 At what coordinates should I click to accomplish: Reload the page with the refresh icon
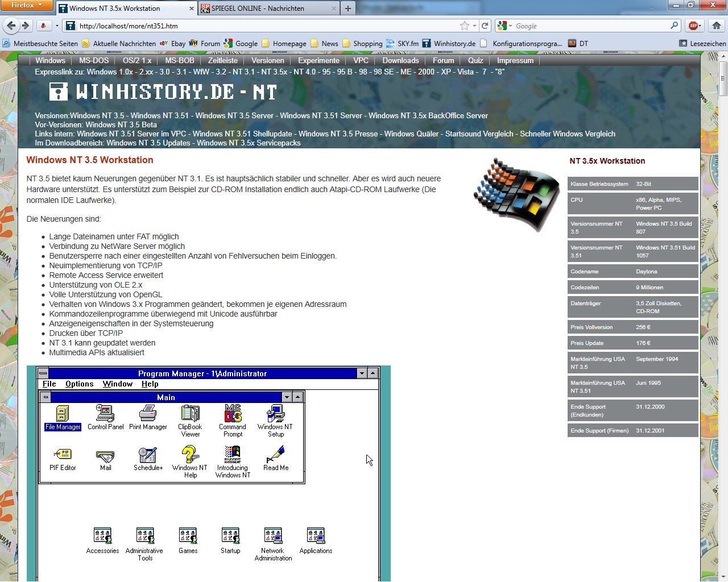[485, 26]
